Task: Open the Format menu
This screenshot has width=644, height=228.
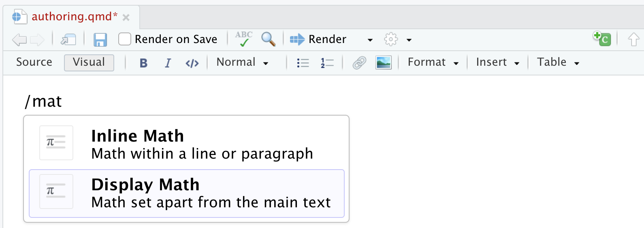Action: click(x=433, y=62)
